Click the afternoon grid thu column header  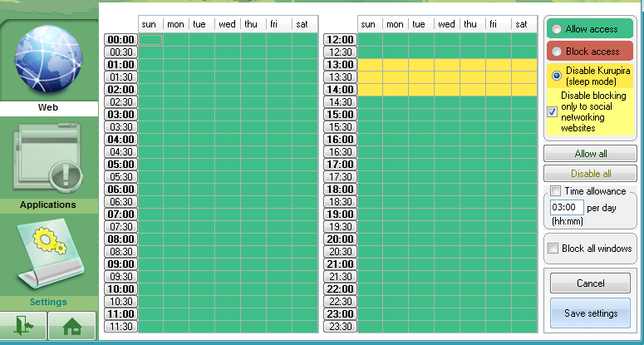(473, 24)
